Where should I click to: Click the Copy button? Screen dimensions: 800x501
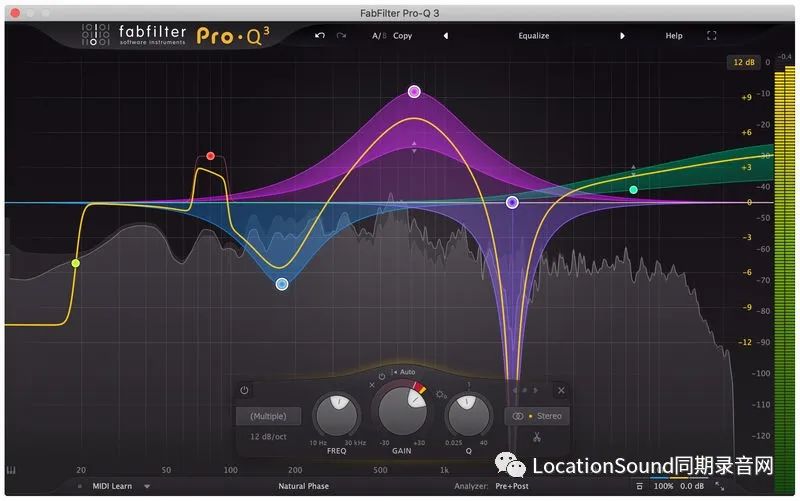[x=403, y=35]
